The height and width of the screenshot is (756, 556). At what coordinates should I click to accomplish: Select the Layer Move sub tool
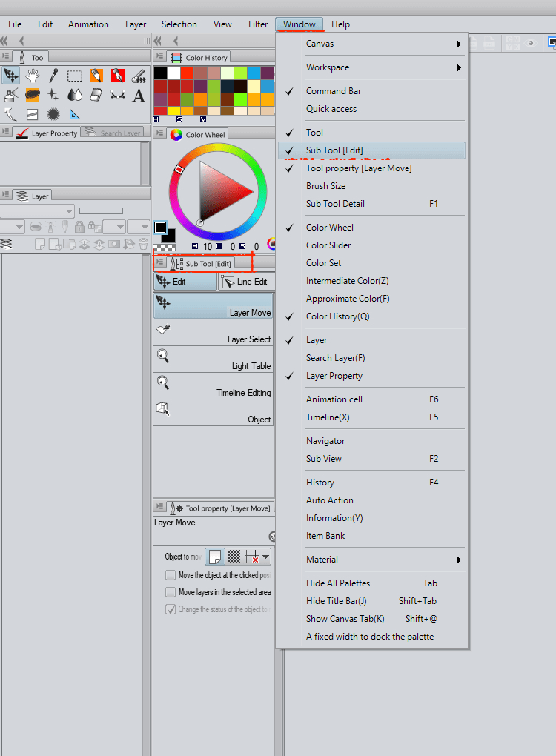tap(214, 305)
